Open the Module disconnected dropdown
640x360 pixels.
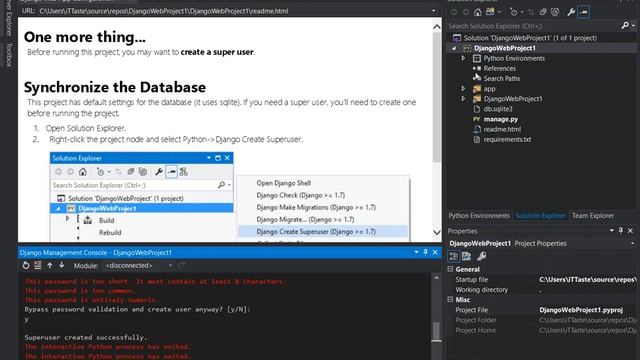pyautogui.click(x=139, y=265)
